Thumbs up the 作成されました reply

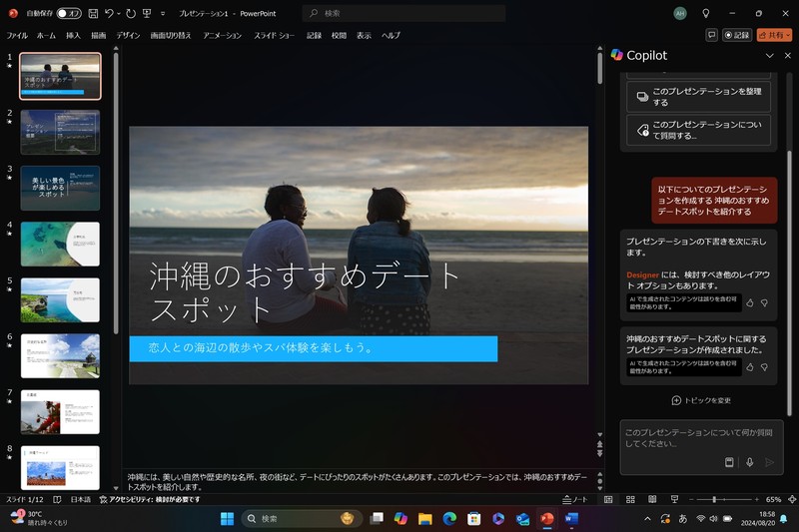coord(750,367)
